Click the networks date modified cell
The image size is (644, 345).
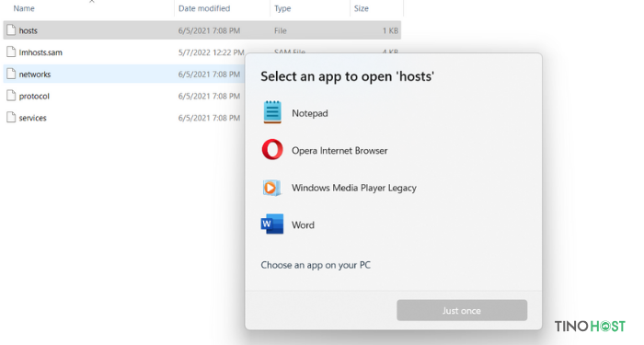pyautogui.click(x=209, y=74)
